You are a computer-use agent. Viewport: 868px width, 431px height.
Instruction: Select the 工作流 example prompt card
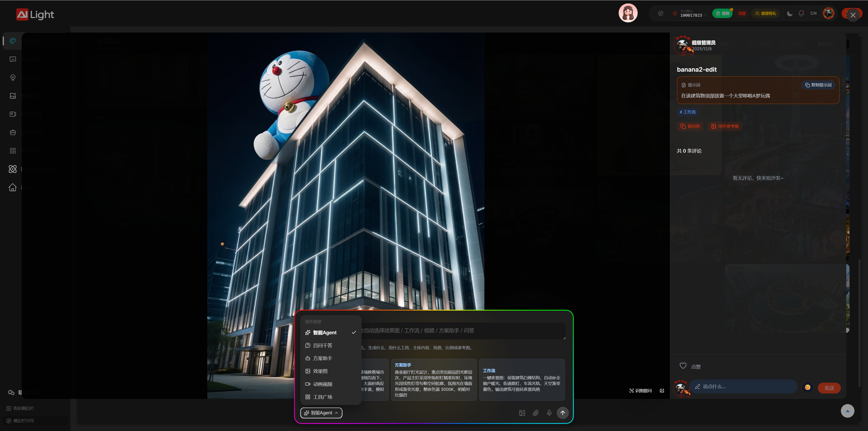tap(522, 380)
